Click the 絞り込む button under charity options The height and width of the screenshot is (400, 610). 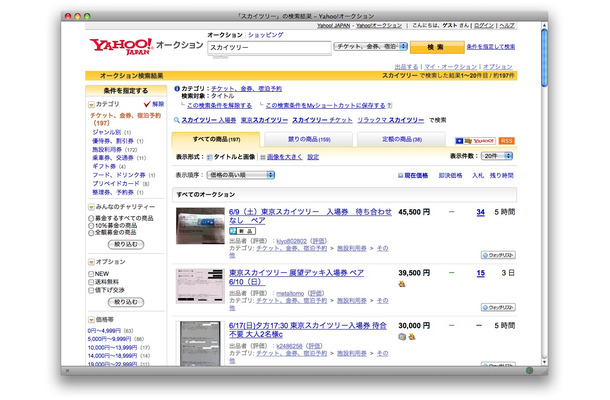point(126,244)
